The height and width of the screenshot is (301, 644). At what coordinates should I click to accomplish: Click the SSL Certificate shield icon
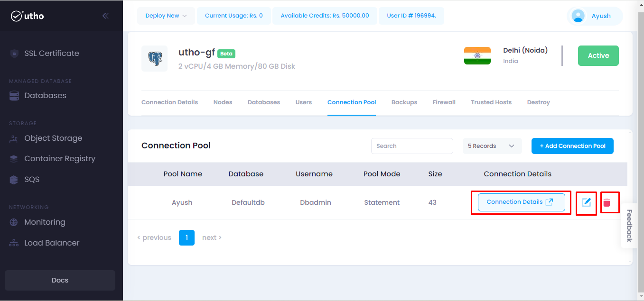coord(14,54)
